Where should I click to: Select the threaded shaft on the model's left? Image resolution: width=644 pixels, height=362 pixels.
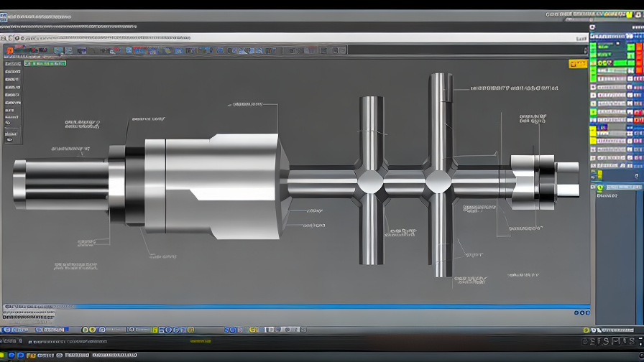coord(61,185)
